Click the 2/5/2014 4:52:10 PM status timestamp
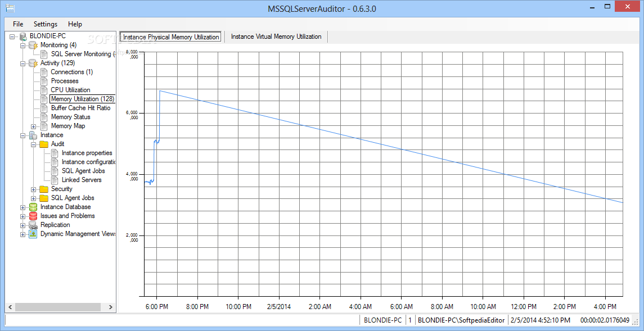The height and width of the screenshot is (331, 644). pos(540,320)
